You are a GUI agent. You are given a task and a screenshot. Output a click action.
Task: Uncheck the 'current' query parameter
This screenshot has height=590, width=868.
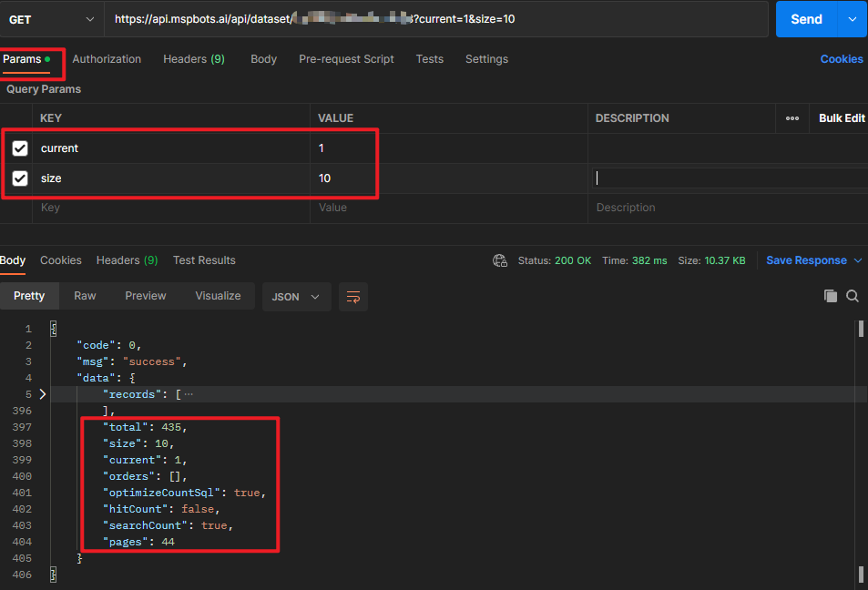(20, 148)
